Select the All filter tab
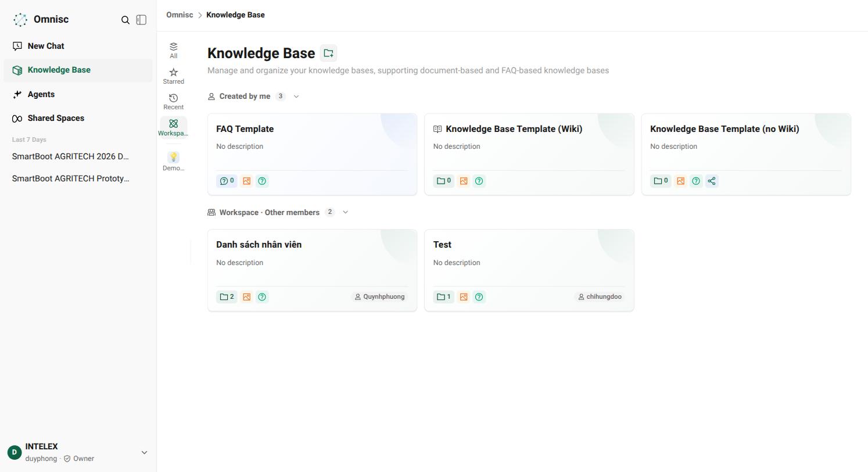 [x=173, y=51]
